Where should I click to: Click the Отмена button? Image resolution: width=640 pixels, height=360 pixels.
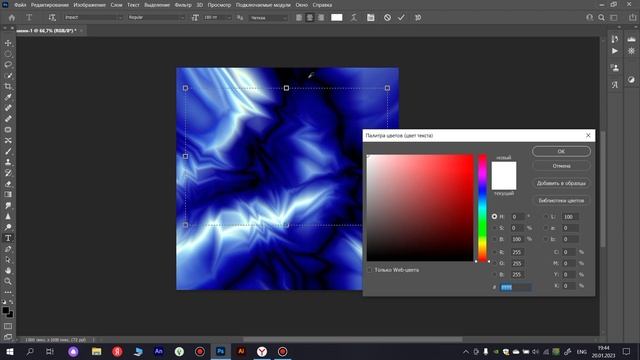coord(561,166)
